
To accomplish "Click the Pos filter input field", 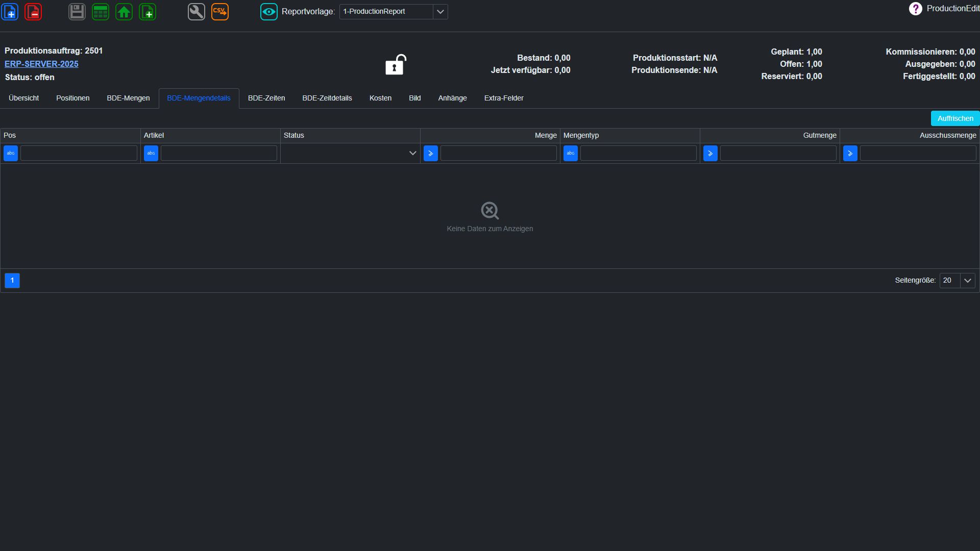I will (79, 153).
